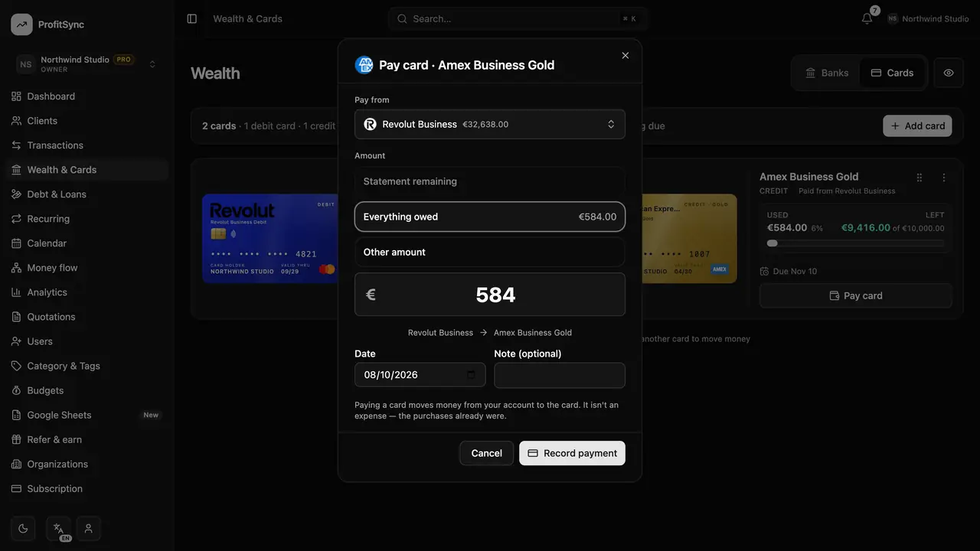Open the Subscription page
The width and height of the screenshot is (980, 551).
coord(87,488)
